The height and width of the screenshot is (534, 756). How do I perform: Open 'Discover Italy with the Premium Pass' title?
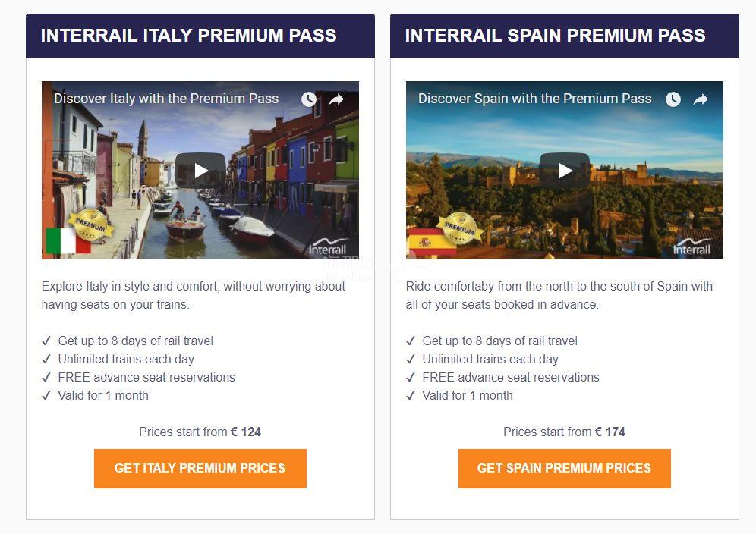tap(166, 99)
